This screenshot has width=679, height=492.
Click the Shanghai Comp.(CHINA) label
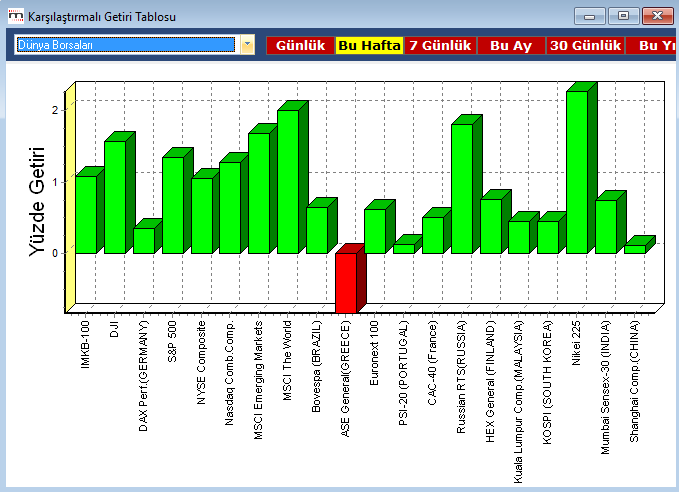pos(634,381)
